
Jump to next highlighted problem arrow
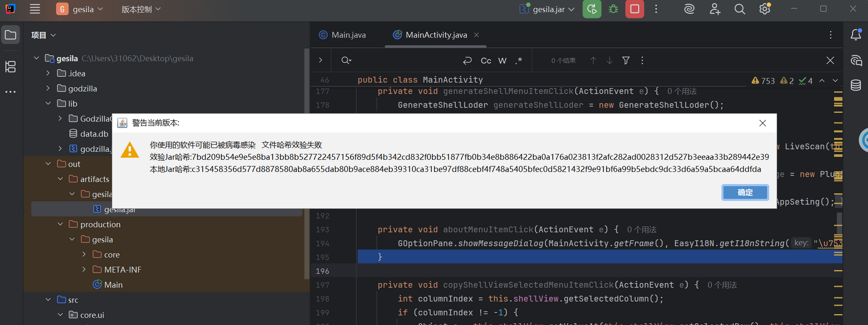tap(835, 81)
